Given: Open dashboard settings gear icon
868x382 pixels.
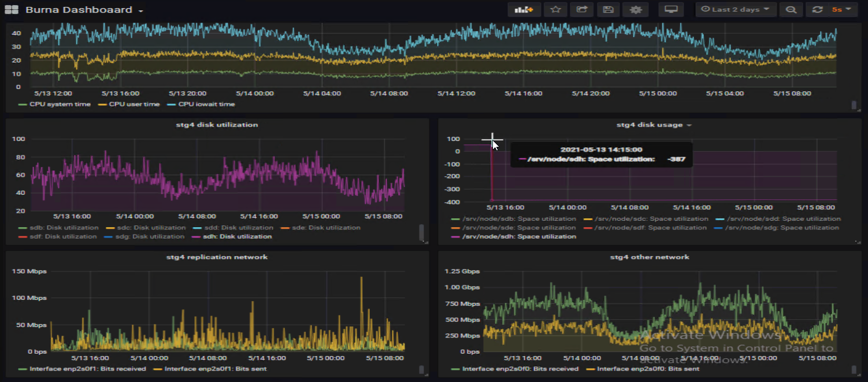Looking at the screenshot, I should tap(636, 10).
